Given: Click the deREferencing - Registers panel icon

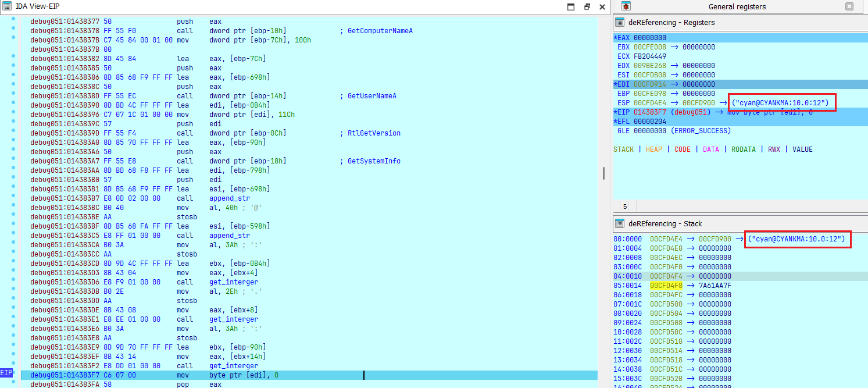Looking at the screenshot, I should click(620, 22).
